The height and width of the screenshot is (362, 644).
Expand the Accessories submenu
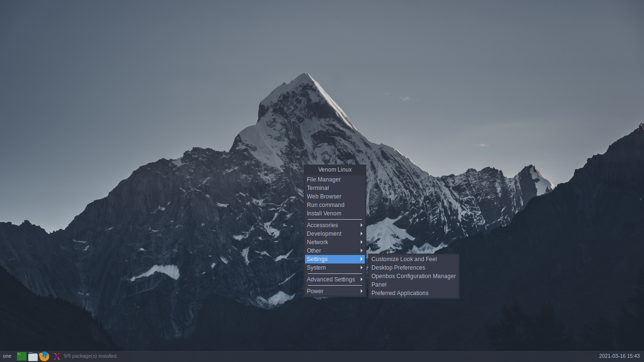click(335, 225)
